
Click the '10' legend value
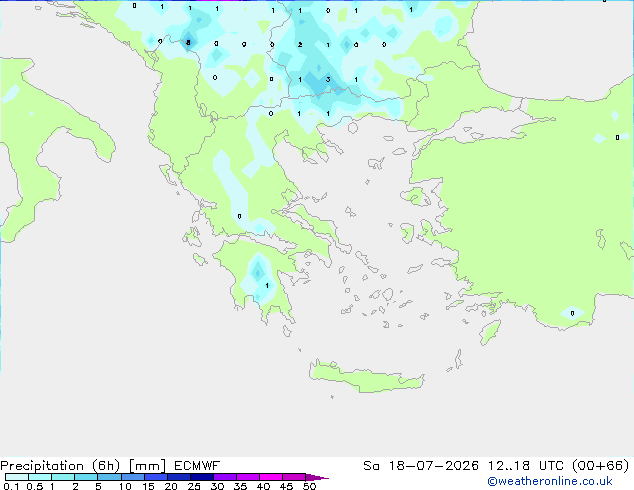click(125, 486)
